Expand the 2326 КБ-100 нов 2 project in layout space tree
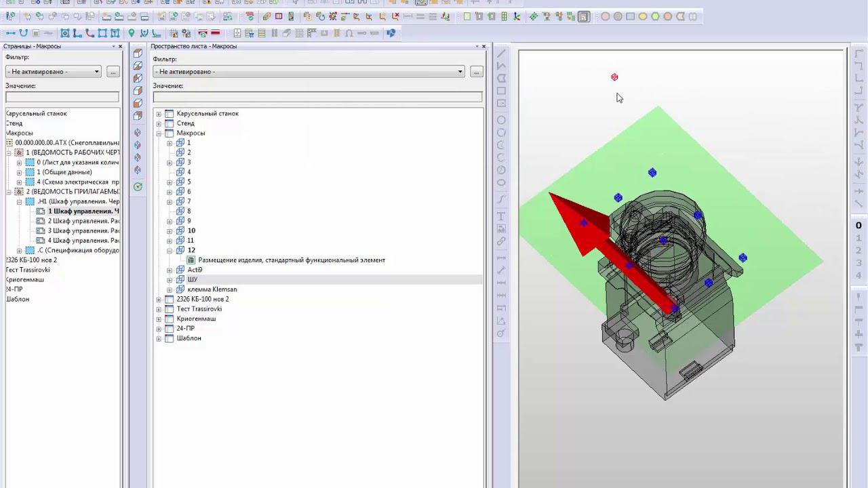The image size is (868, 488). point(159,299)
